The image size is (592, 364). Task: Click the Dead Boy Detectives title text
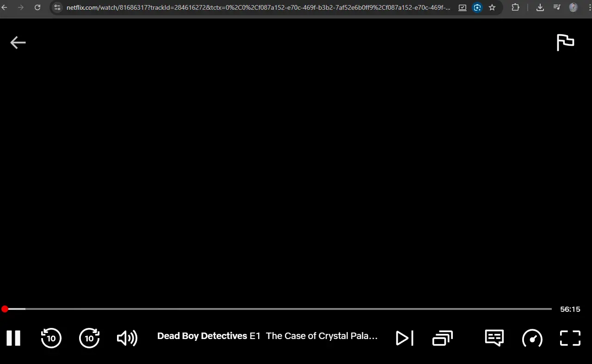coord(202,336)
